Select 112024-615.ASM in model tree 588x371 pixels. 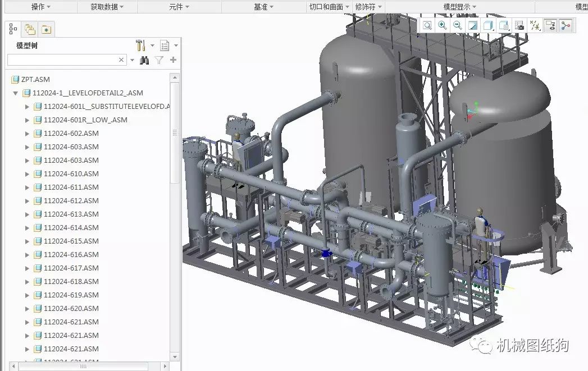(71, 241)
